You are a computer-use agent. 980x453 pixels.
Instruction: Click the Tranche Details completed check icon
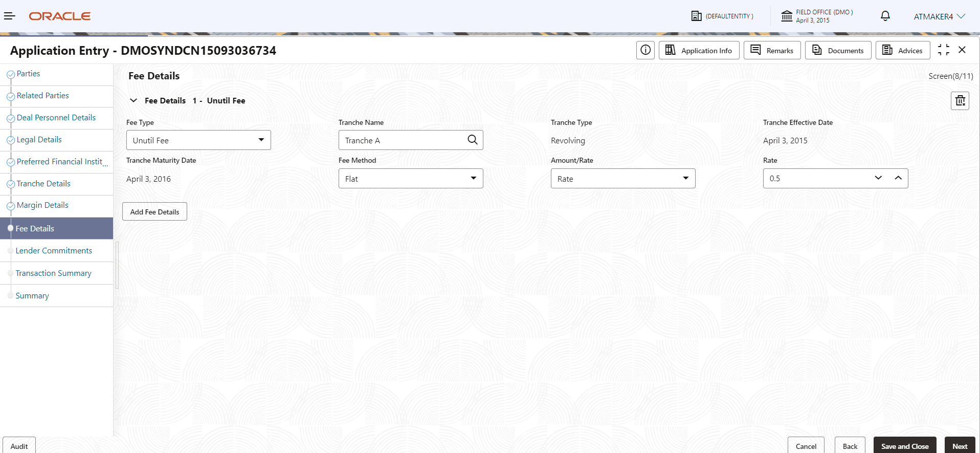[11, 184]
